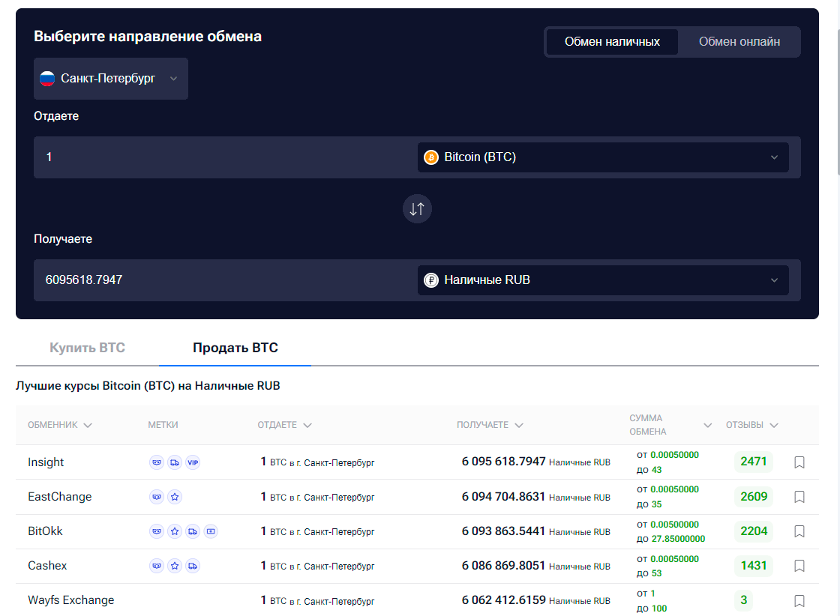Click the delivery truck badge for Cashex
This screenshot has height=616, width=840.
pos(193,566)
